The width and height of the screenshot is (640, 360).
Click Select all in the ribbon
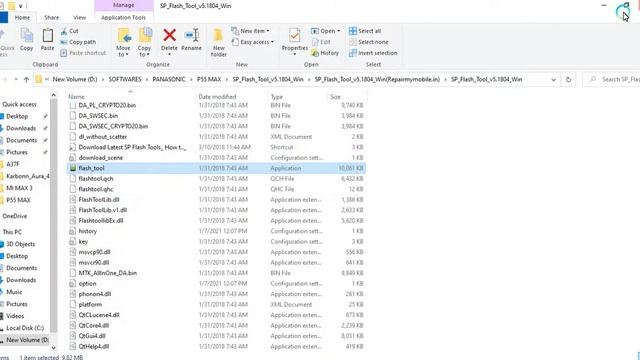point(365,31)
